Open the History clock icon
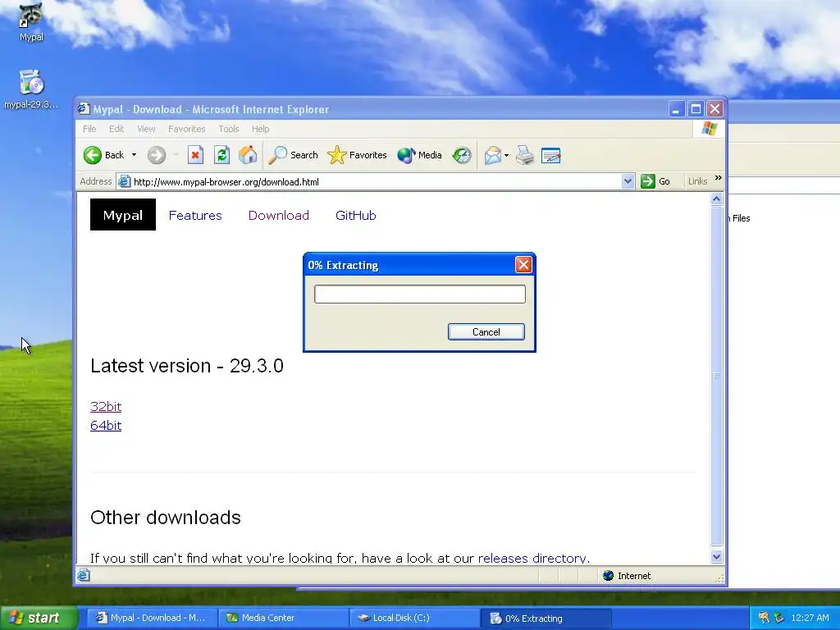The width and height of the screenshot is (840, 630). [x=462, y=155]
